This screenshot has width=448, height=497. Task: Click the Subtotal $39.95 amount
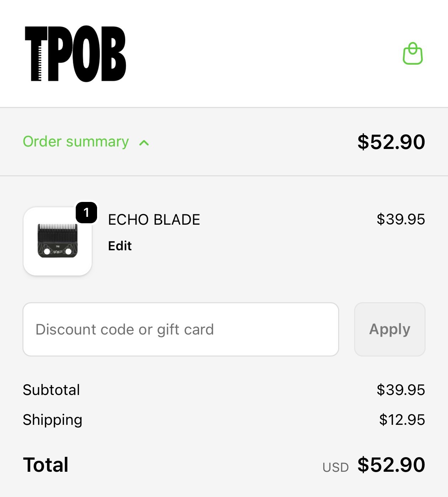401,390
